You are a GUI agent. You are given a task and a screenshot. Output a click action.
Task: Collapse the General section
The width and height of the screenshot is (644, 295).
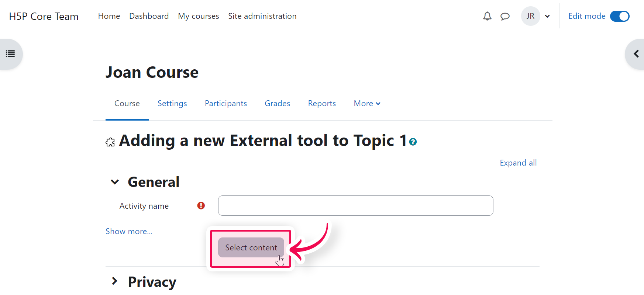pyautogui.click(x=115, y=182)
